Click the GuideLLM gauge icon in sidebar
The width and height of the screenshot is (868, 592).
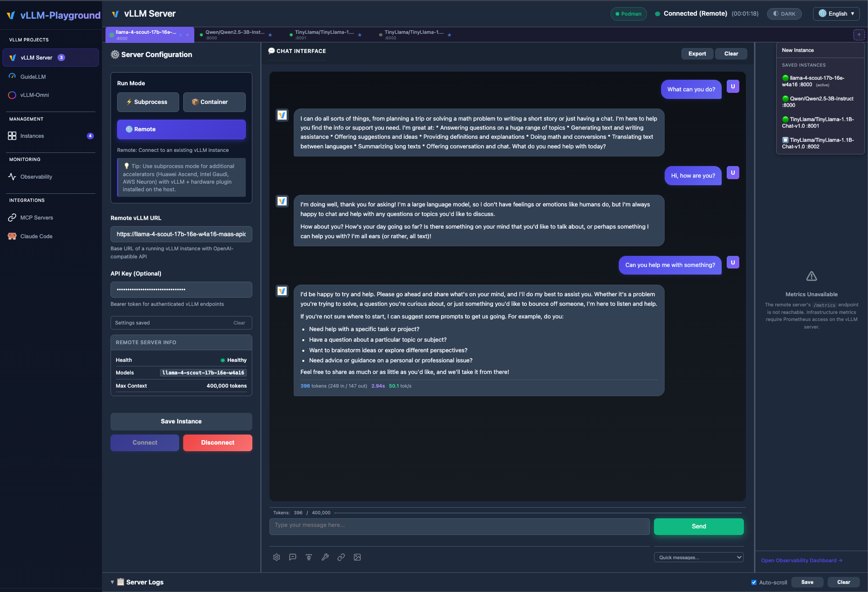(12, 77)
